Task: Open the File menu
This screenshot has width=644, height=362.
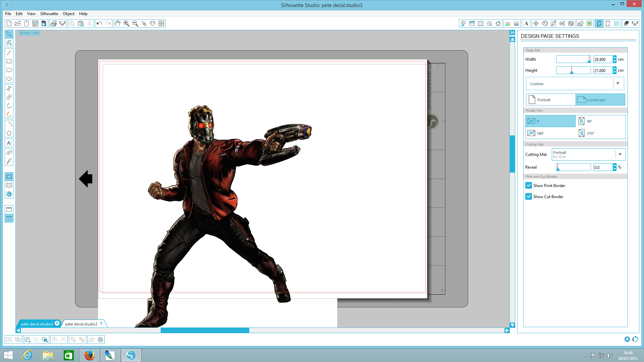Action: click(8, 14)
